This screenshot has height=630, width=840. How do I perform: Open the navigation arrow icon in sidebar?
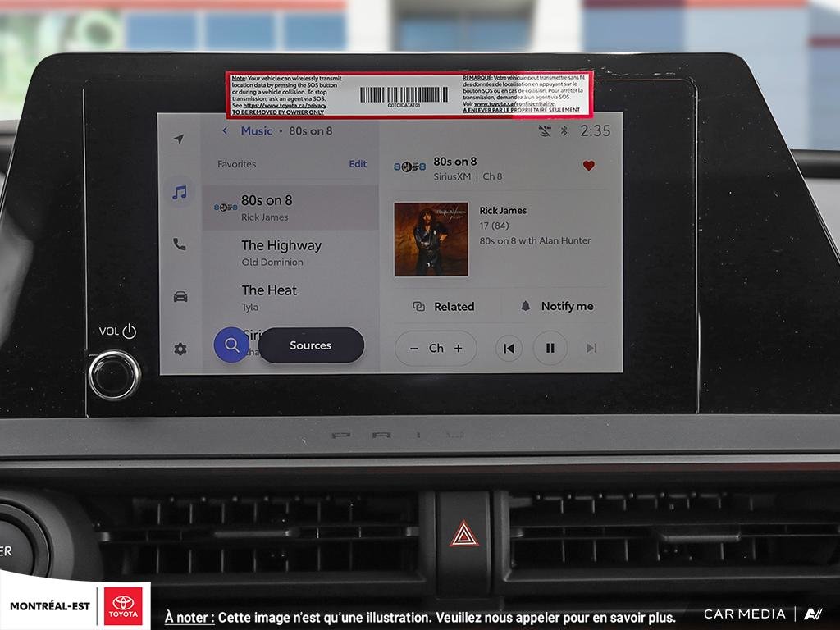click(179, 139)
